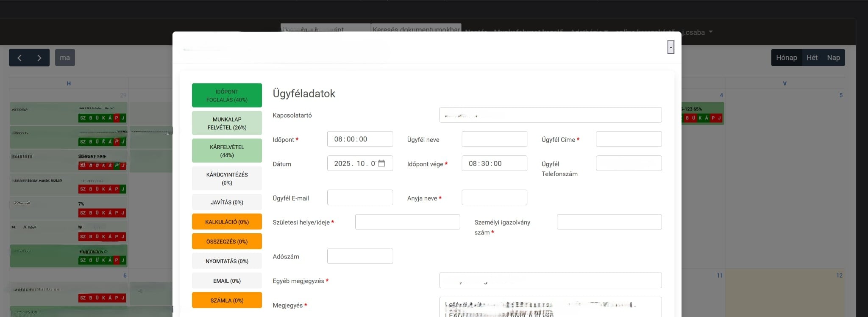Screen dimensions: 868x317
Task: Close the dialog using top-right button
Action: pyautogui.click(x=670, y=47)
